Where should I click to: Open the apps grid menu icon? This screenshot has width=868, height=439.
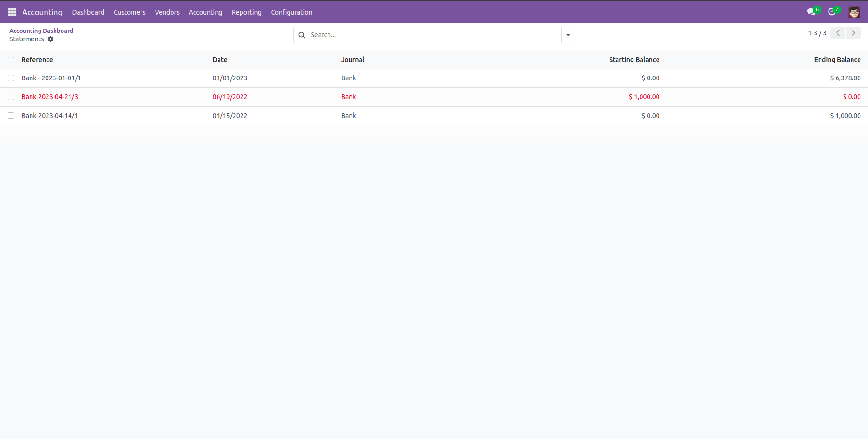[12, 12]
